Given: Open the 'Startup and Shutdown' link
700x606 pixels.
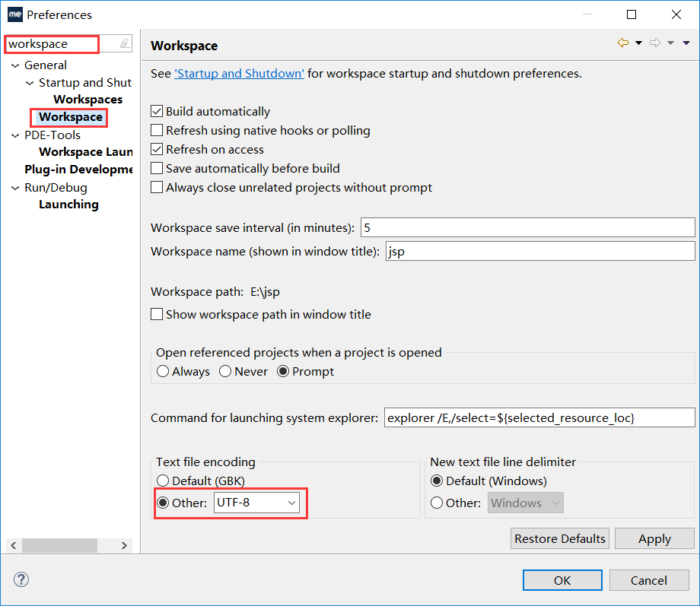Looking at the screenshot, I should pyautogui.click(x=239, y=73).
